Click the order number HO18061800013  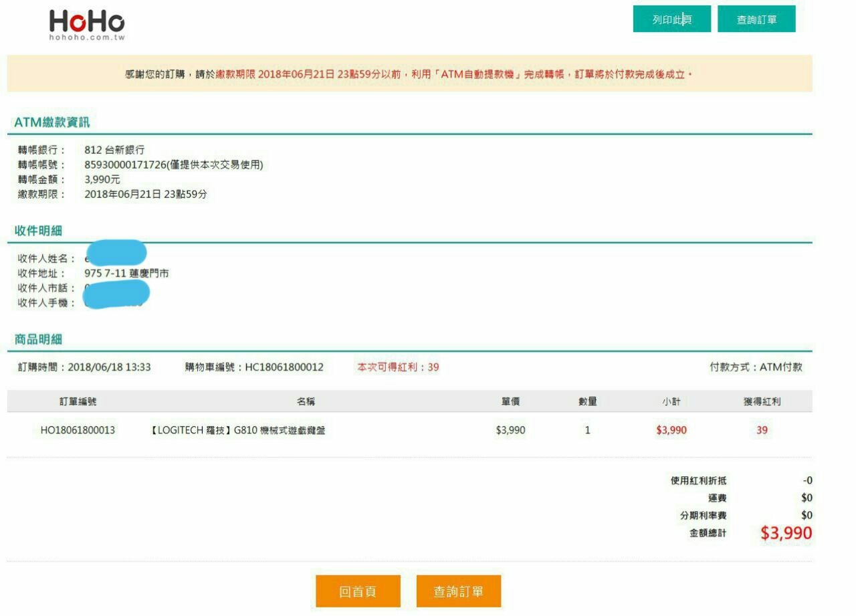click(x=78, y=430)
